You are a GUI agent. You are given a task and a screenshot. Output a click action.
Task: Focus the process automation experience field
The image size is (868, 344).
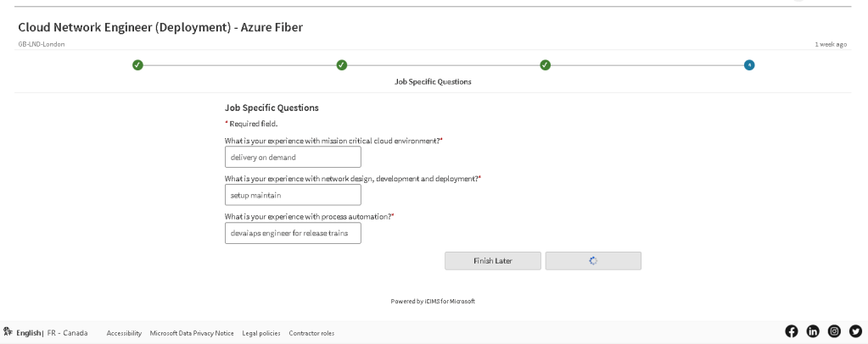coord(293,233)
